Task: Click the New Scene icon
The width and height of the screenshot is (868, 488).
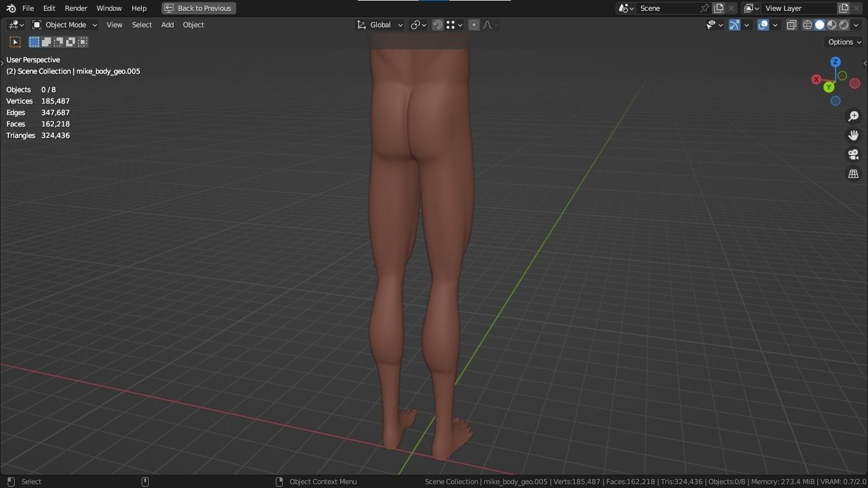Action: pos(719,8)
